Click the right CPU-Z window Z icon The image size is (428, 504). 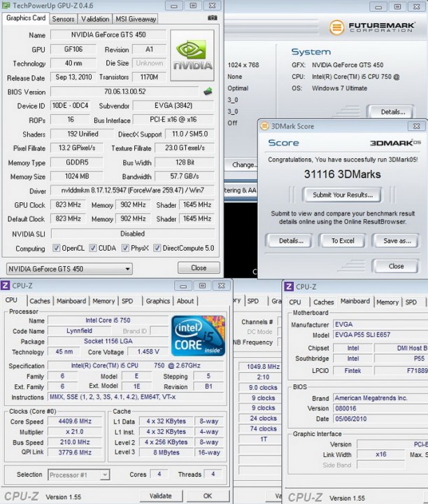coord(289,286)
